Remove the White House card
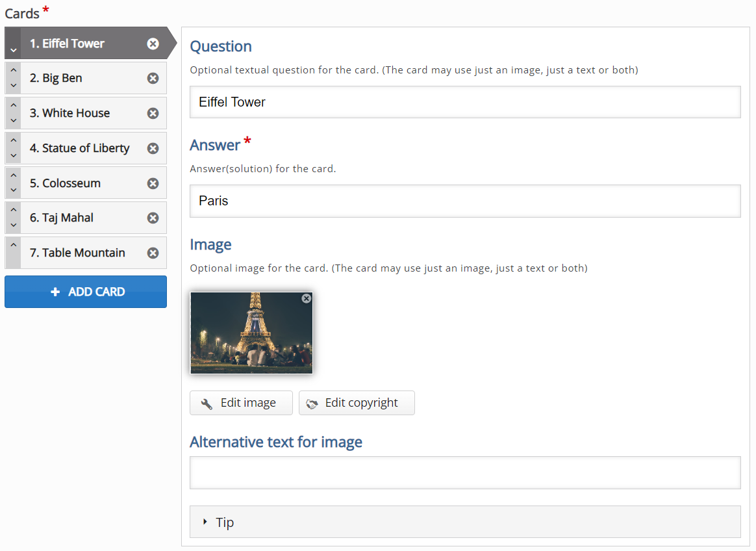The height and width of the screenshot is (551, 756). [x=153, y=114]
